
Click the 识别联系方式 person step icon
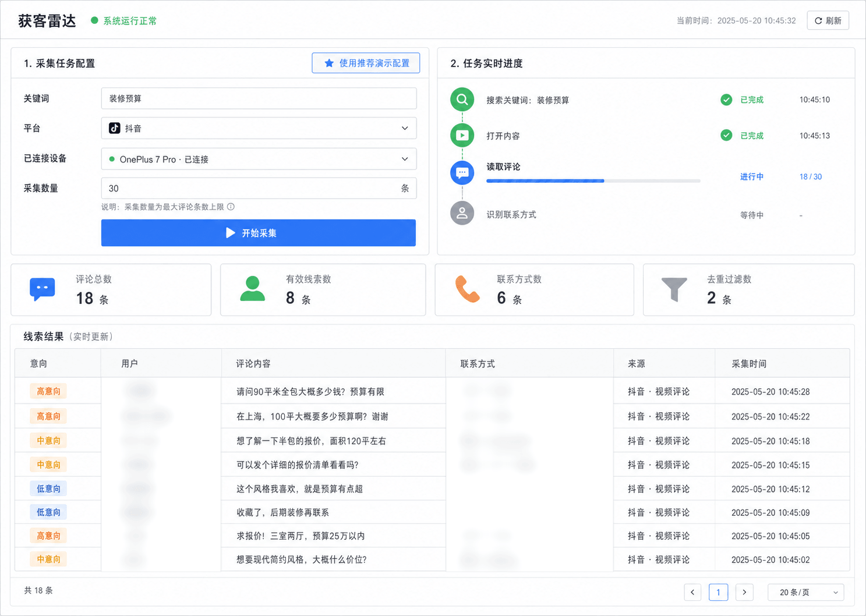tap(462, 213)
